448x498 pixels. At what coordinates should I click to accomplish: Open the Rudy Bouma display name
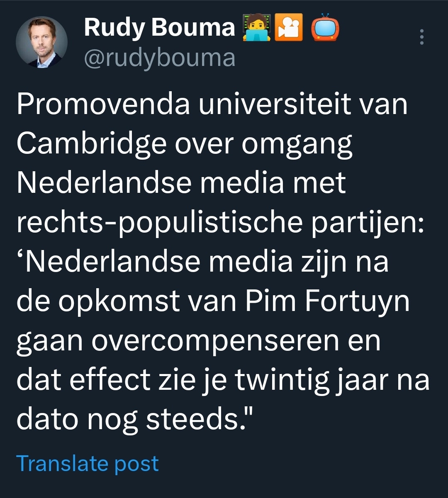(x=159, y=28)
